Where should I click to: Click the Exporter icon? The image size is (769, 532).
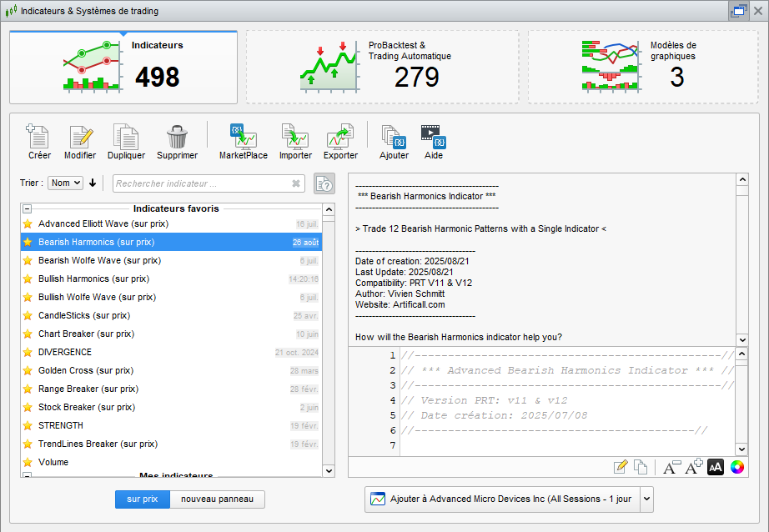tap(340, 138)
